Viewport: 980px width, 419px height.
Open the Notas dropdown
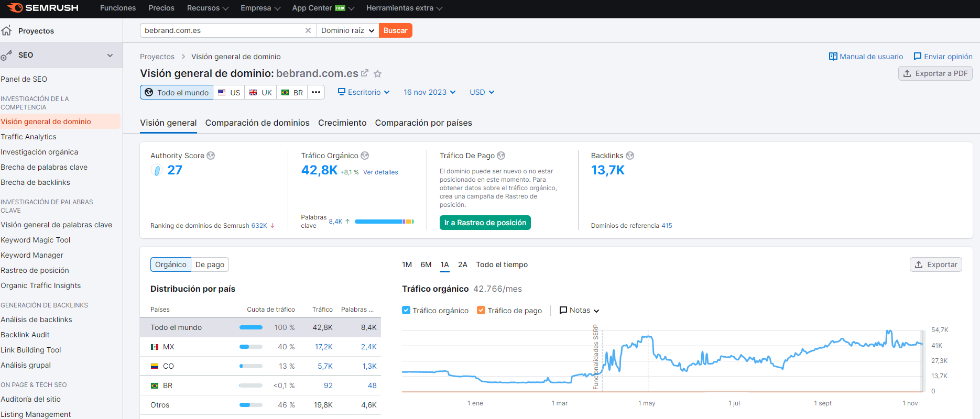click(579, 310)
